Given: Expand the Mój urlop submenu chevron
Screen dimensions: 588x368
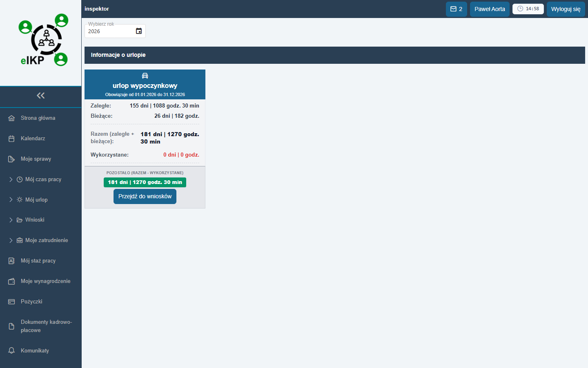Looking at the screenshot, I should [x=11, y=200].
